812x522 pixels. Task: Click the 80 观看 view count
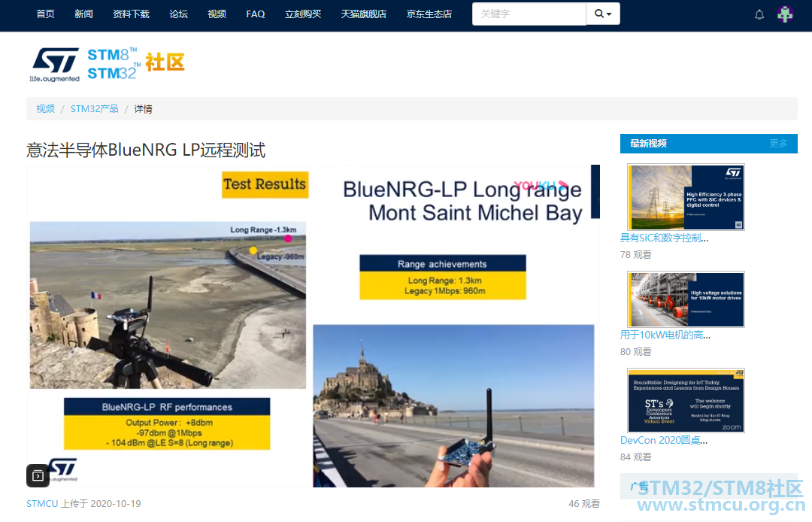636,351
